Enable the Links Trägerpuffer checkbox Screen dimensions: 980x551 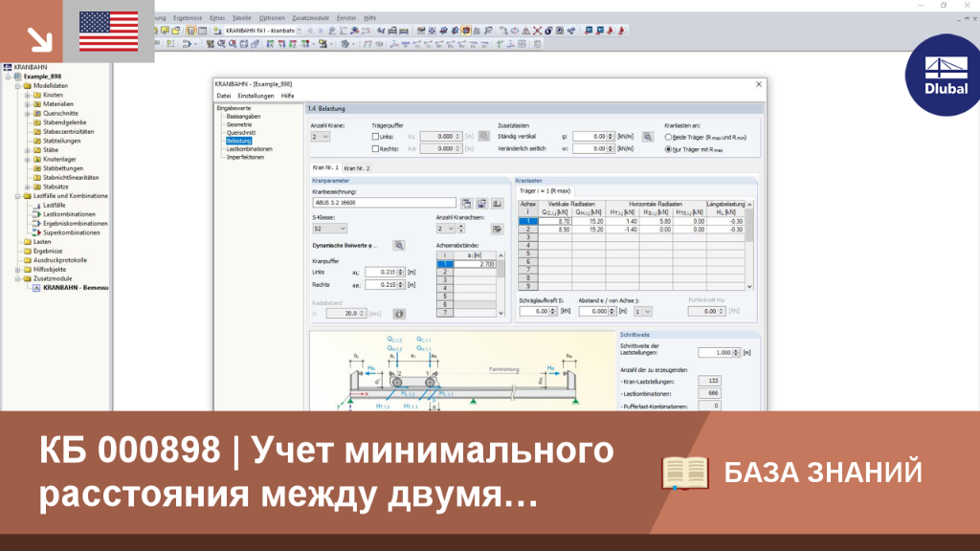coord(375,137)
